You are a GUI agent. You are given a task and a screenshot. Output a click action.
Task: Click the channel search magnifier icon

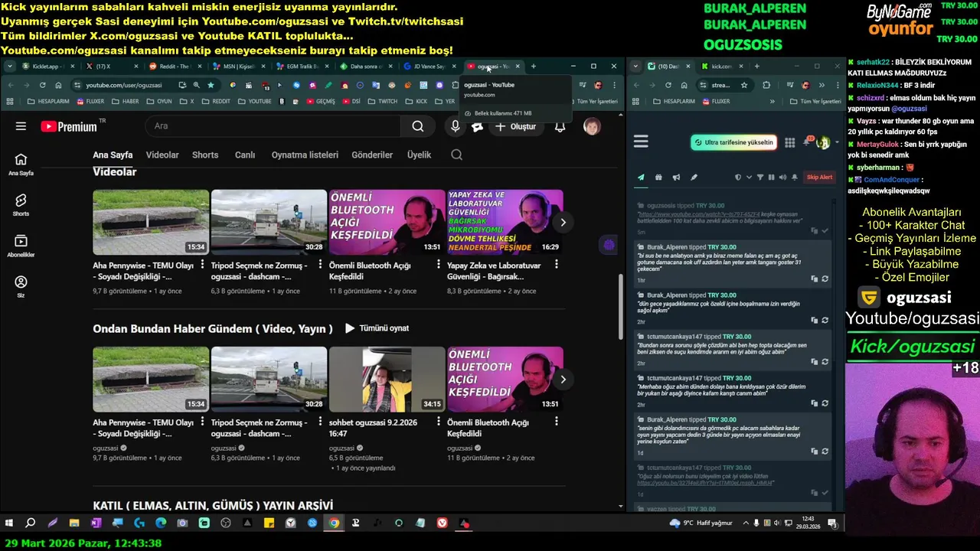coord(456,155)
